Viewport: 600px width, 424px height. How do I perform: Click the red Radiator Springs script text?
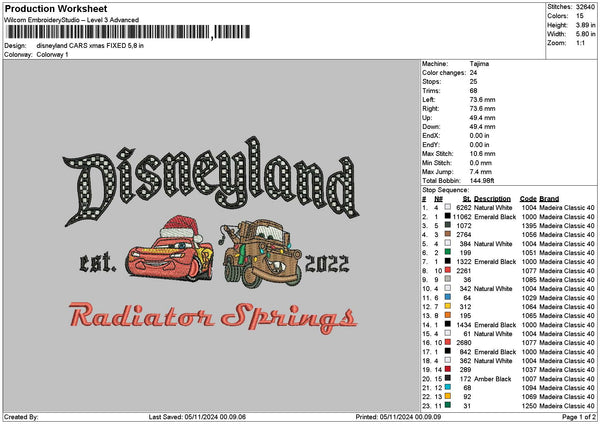pos(213,318)
